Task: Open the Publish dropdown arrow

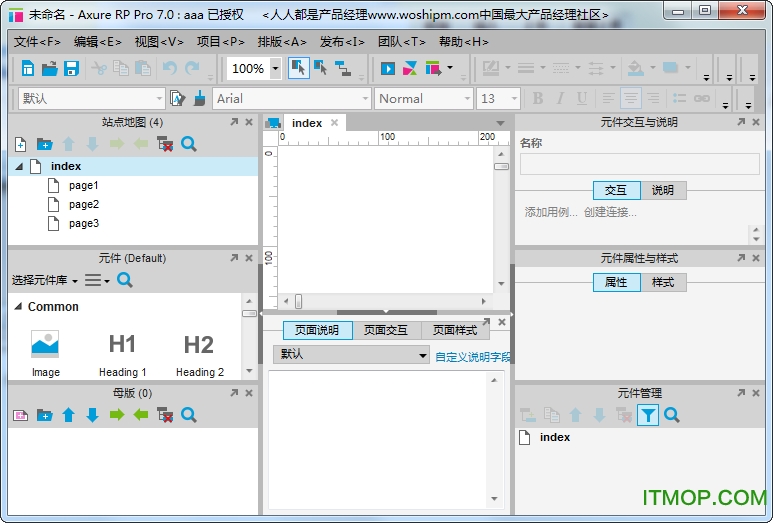Action: (450, 67)
